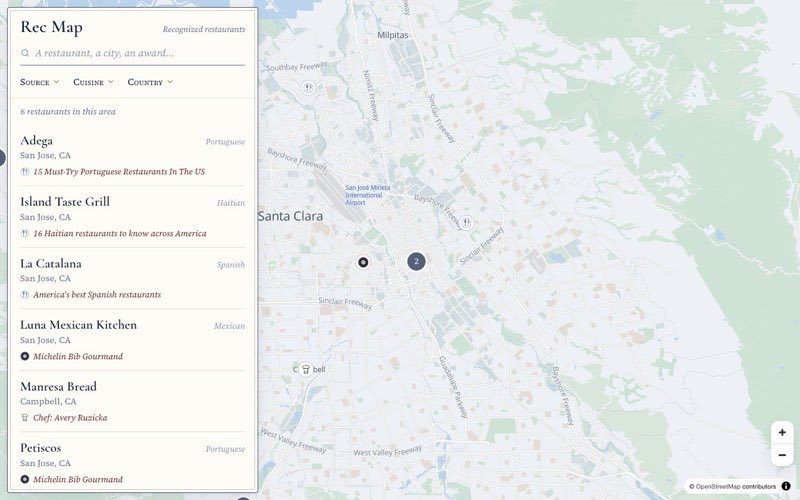Screen dimensions: 800x500
Task: Open the Adega restaurant entry
Action: coord(133,155)
